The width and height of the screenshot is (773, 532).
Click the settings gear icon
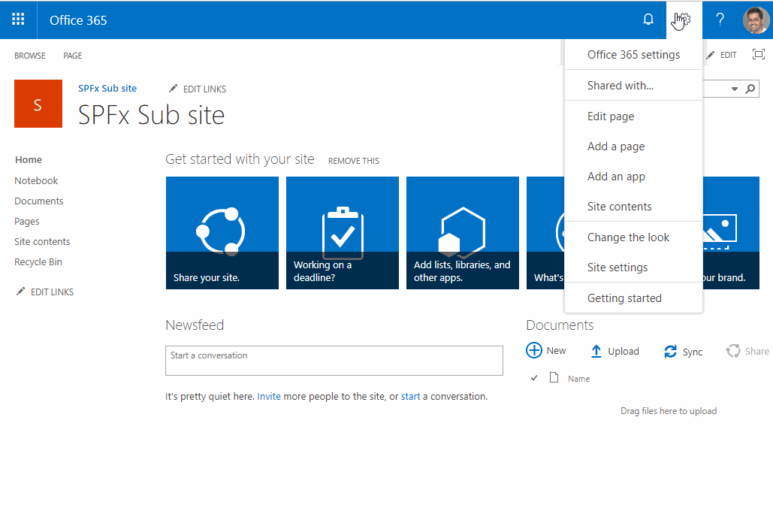[684, 20]
